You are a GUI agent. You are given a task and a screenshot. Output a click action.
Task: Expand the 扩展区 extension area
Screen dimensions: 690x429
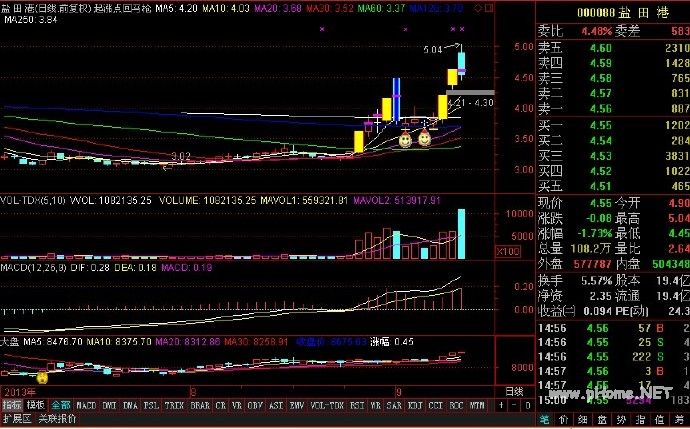17,418
